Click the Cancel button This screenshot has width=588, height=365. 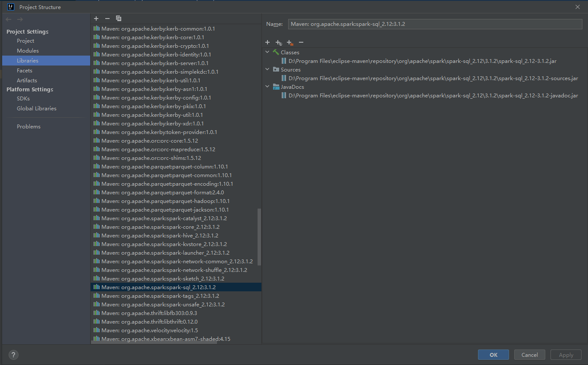tap(529, 355)
